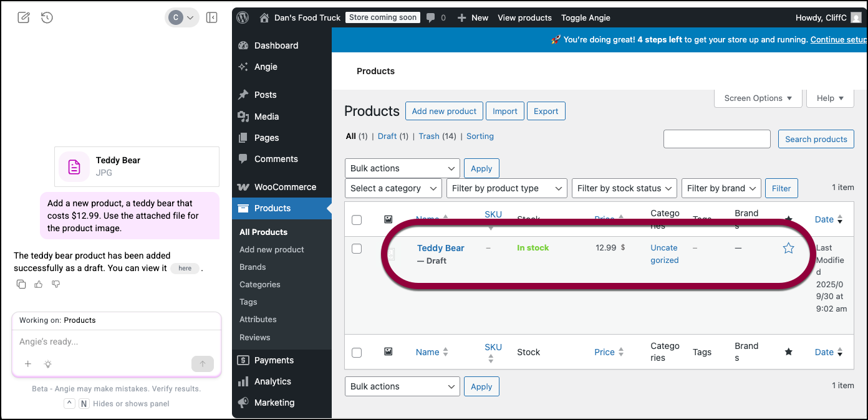Click the thumbs down feedback icon
The image size is (868, 420).
[56, 284]
